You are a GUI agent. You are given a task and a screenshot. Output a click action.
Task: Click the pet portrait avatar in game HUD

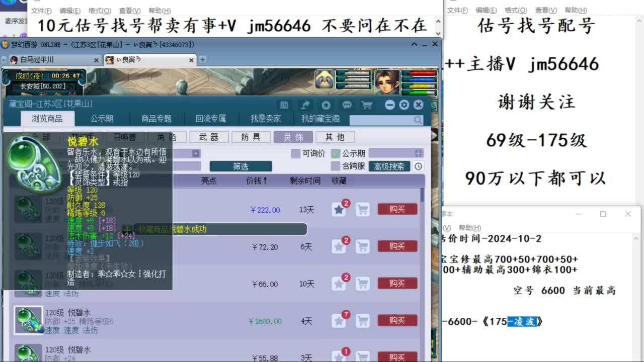pyautogui.click(x=325, y=80)
